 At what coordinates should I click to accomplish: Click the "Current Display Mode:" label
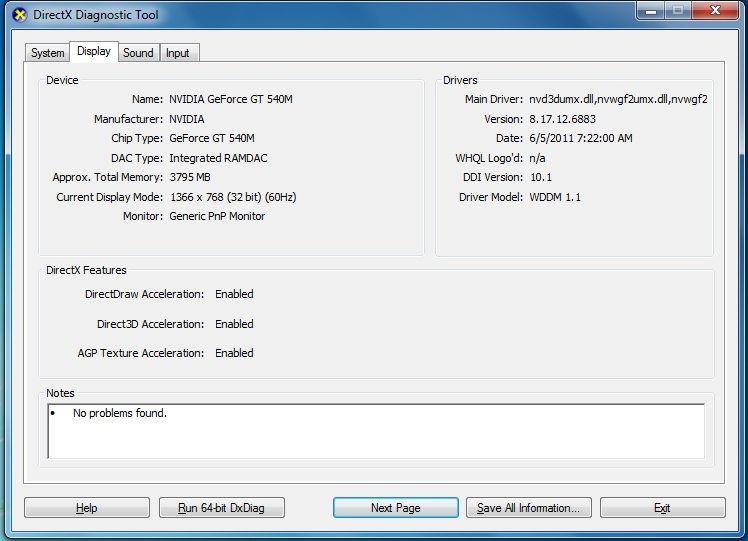pyautogui.click(x=110, y=197)
